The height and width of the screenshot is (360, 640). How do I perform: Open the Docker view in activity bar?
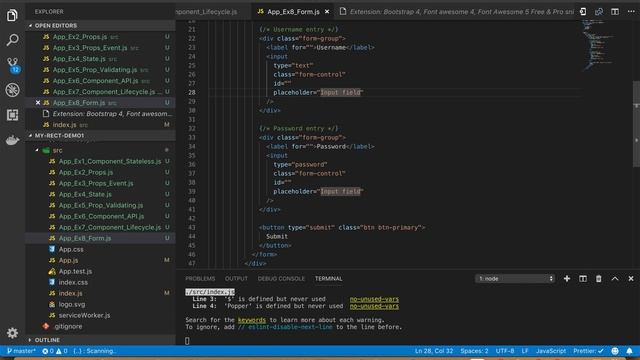tap(12, 140)
